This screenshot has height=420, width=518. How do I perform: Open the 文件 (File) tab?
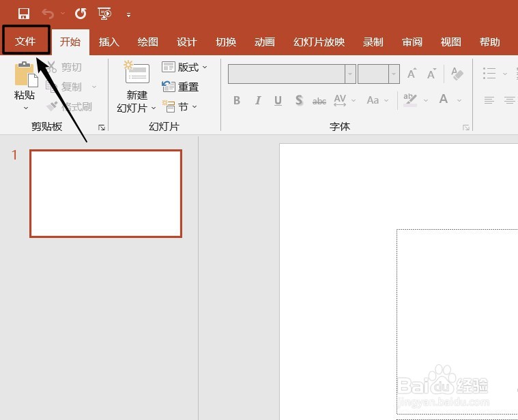tap(26, 41)
